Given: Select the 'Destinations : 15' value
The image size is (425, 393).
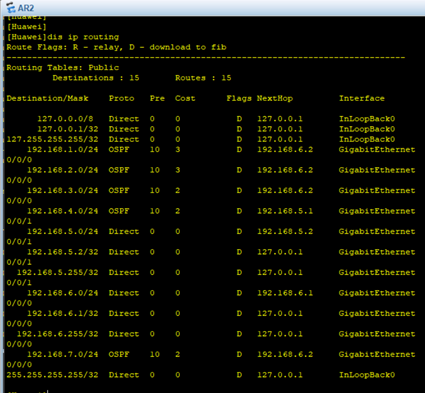Looking at the screenshot, I should click(96, 78).
